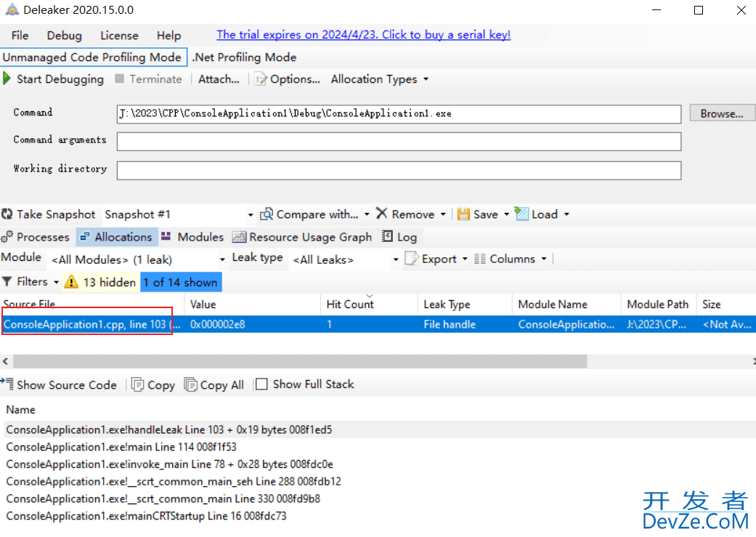Sort by the Module Path column header
756x537 pixels.
pyautogui.click(x=659, y=304)
